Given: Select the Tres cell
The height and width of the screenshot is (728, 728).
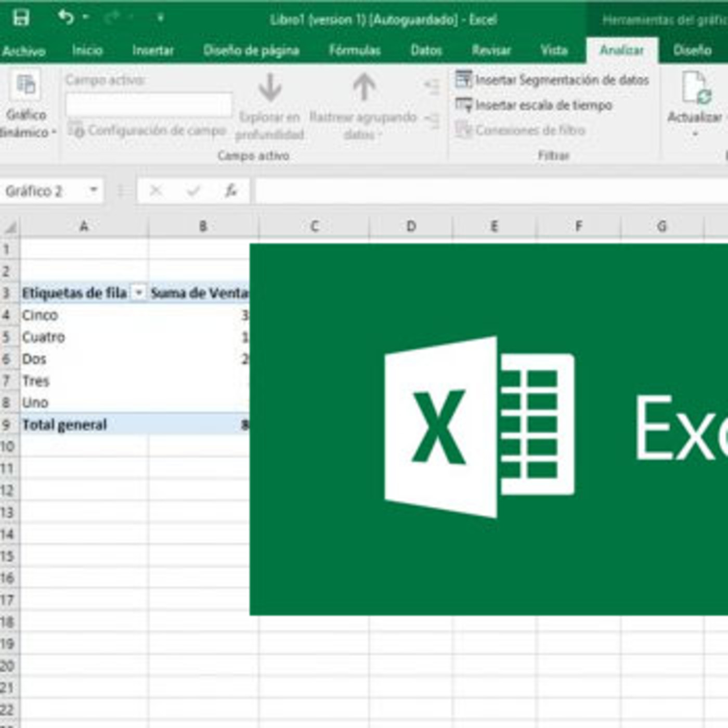Looking at the screenshot, I should pyautogui.click(x=84, y=381).
